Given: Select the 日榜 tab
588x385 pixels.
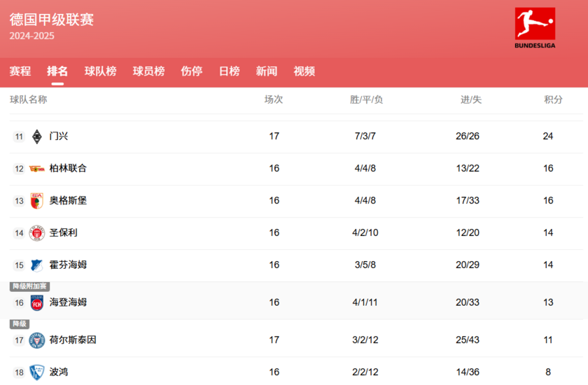Looking at the screenshot, I should (x=229, y=71).
